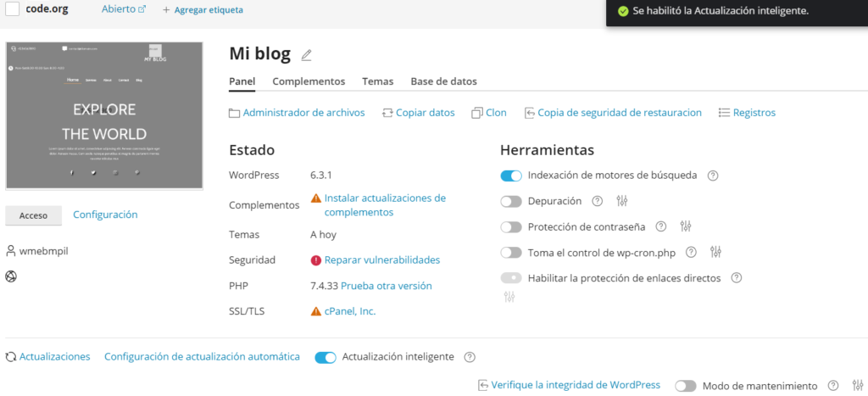Disable search engine indexing toggle
Image resolution: width=868 pixels, height=396 pixels.
click(511, 176)
